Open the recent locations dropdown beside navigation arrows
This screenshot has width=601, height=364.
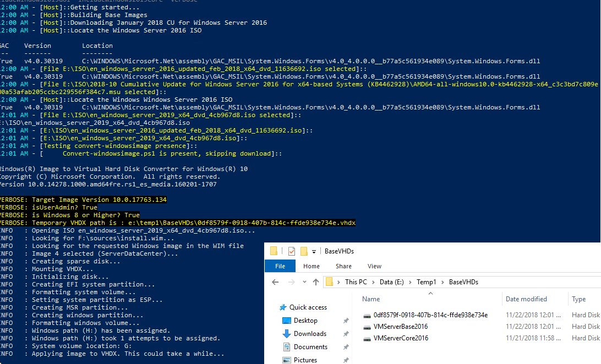click(x=303, y=282)
